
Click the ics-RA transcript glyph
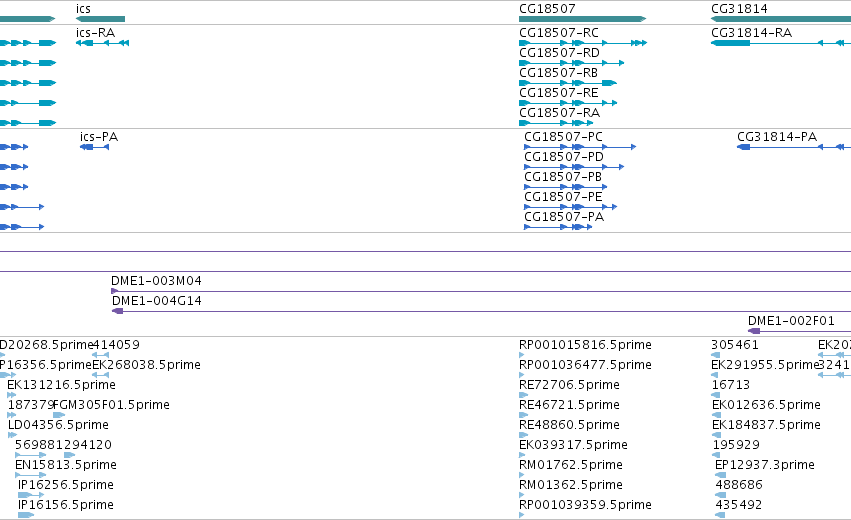pos(103,43)
